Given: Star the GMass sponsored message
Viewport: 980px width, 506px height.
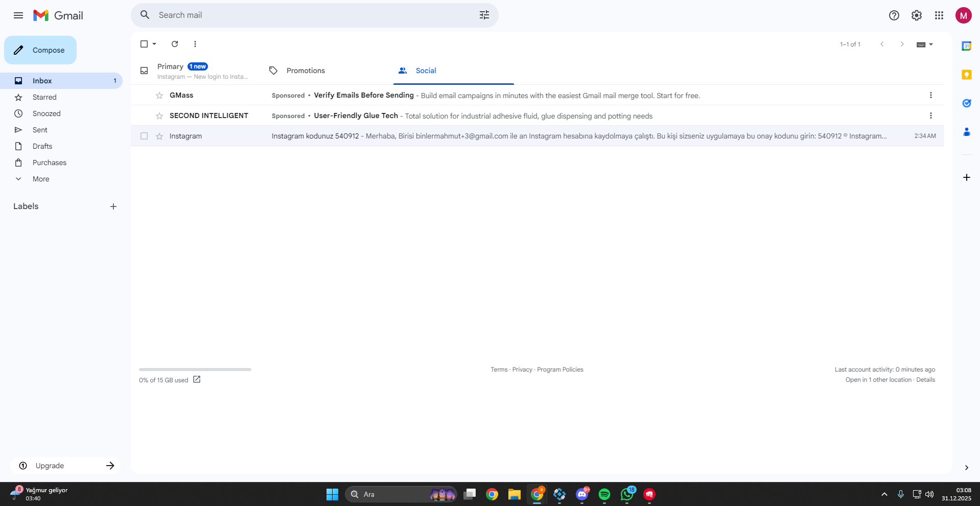Looking at the screenshot, I should [159, 95].
